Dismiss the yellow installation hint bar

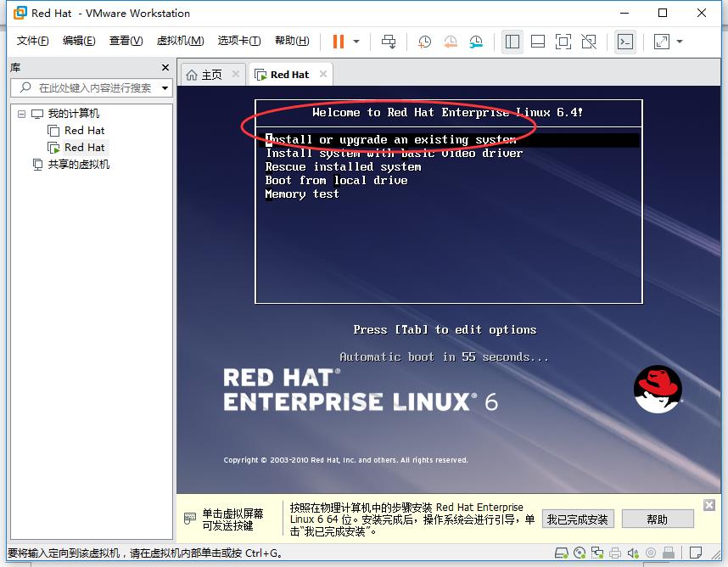[x=709, y=505]
